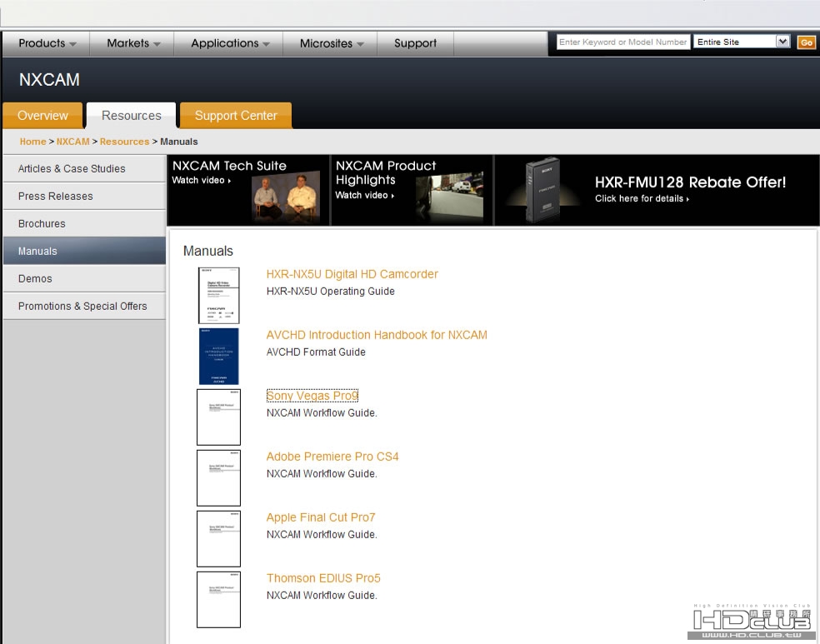Open the NXCAM Tech Suite interview thumbnail
This screenshot has width=820, height=644.
[x=285, y=196]
